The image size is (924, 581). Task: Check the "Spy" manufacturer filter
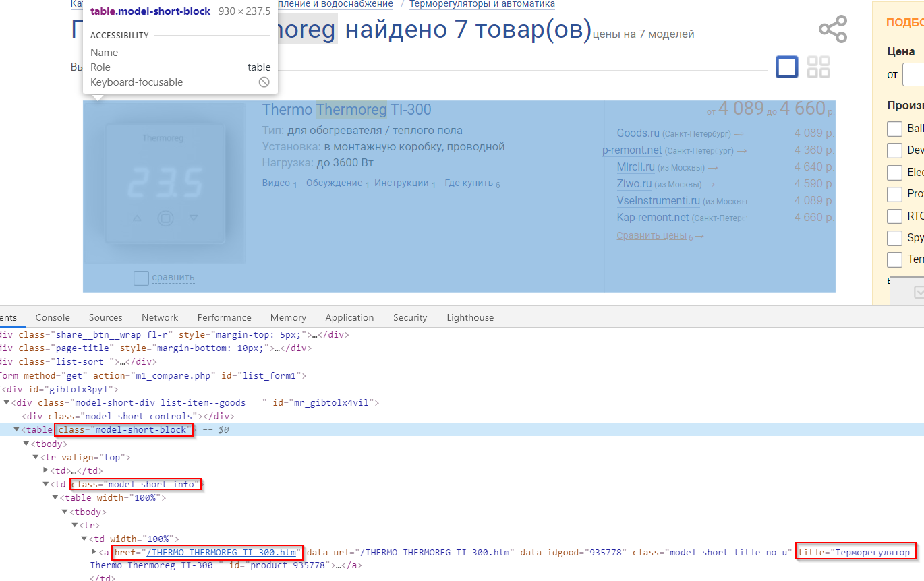[x=894, y=237]
